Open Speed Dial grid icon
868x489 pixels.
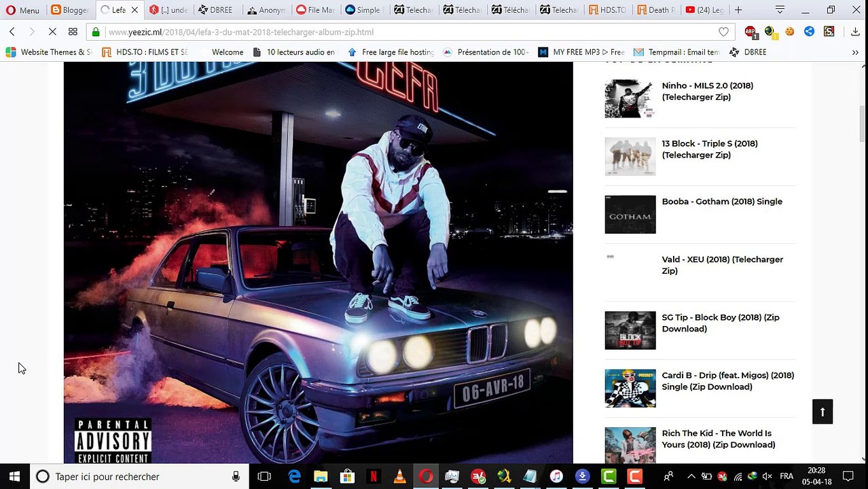[x=73, y=32]
